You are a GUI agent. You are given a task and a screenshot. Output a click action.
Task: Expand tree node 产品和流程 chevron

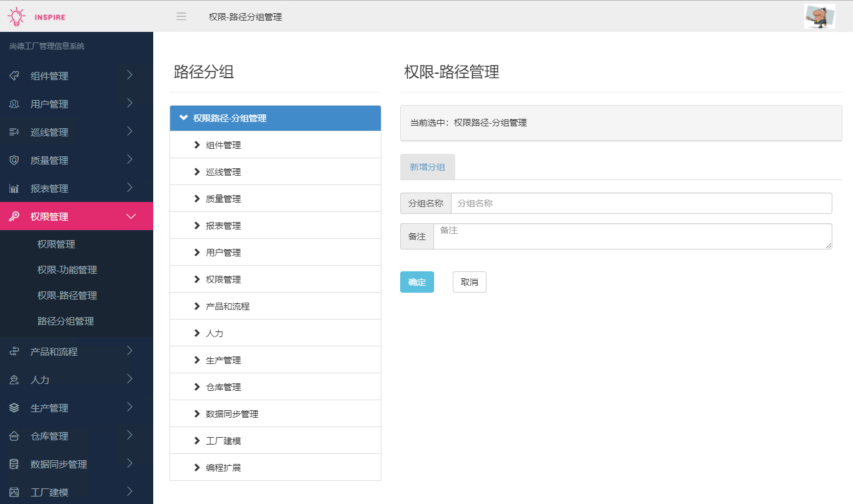(x=197, y=306)
